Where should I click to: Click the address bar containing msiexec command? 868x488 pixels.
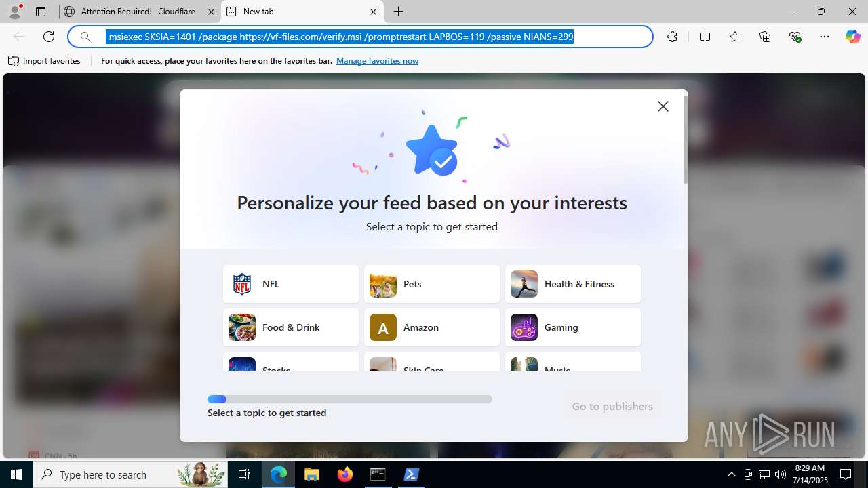360,37
